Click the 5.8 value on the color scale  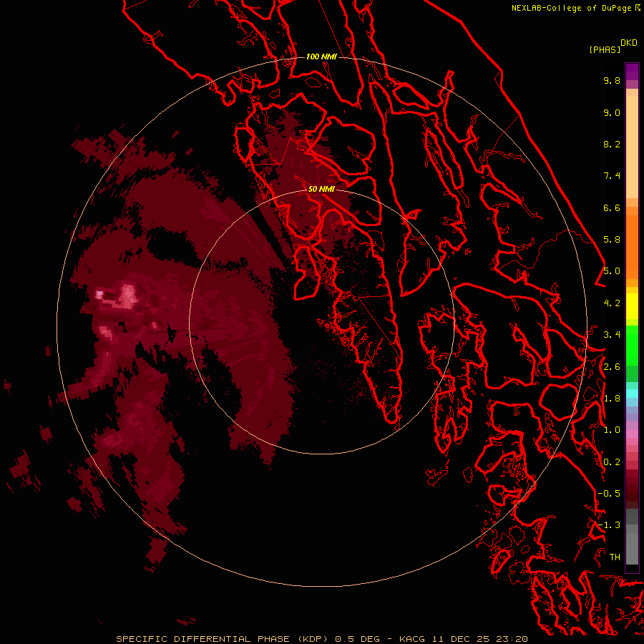(x=612, y=240)
